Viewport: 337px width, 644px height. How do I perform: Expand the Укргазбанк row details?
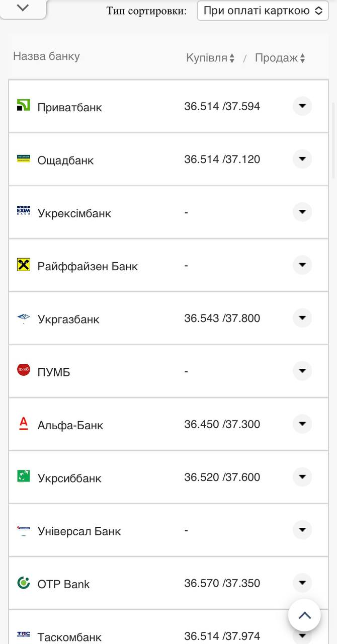(x=302, y=318)
